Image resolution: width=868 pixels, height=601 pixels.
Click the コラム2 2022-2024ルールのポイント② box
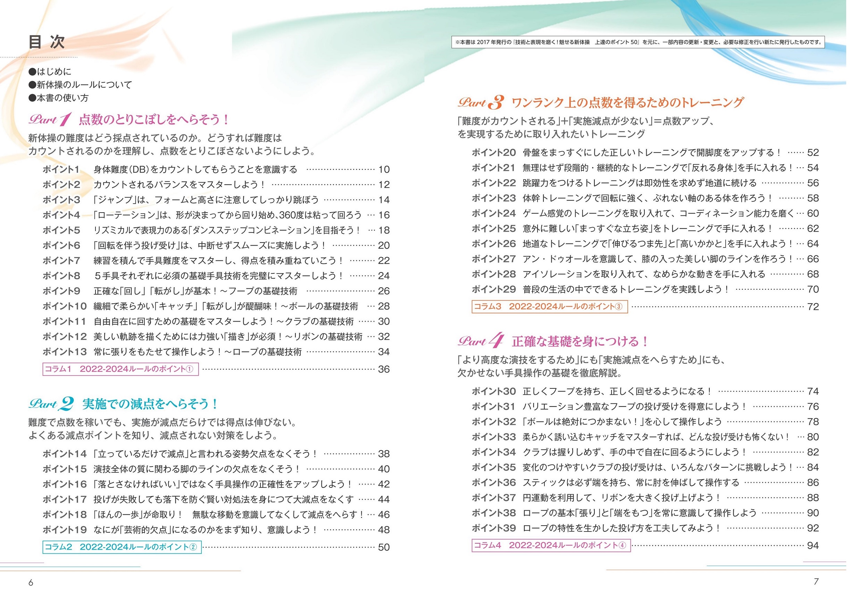pyautogui.click(x=122, y=547)
